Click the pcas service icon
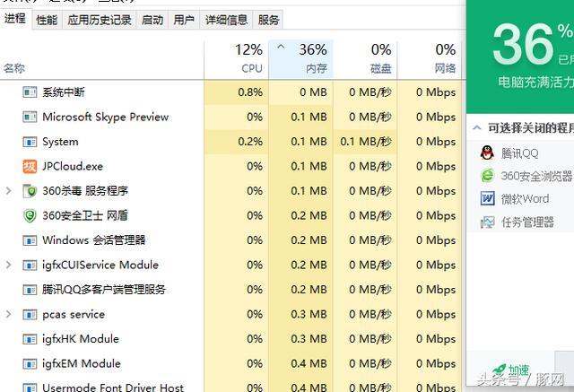 tap(30, 314)
